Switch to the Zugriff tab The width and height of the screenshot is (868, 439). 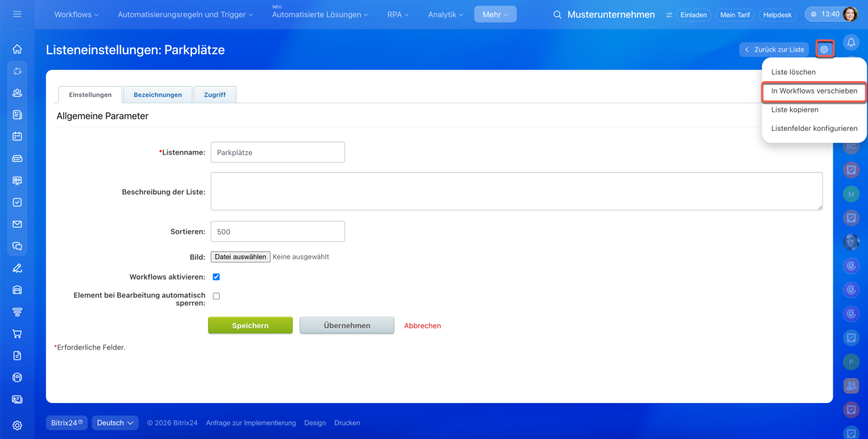click(215, 95)
